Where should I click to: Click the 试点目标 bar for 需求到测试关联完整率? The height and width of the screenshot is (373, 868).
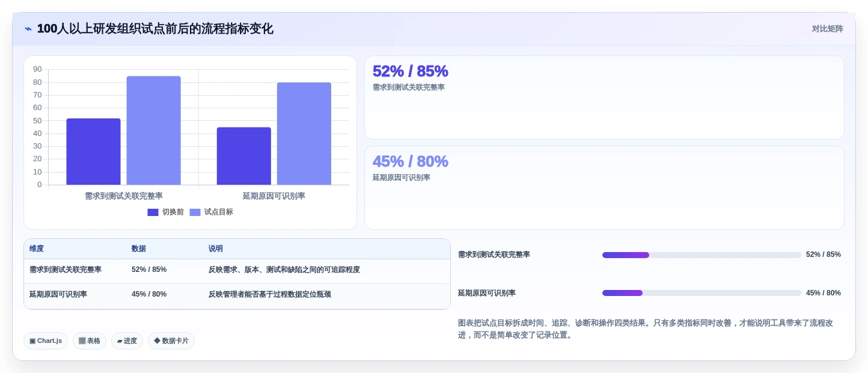click(x=153, y=131)
